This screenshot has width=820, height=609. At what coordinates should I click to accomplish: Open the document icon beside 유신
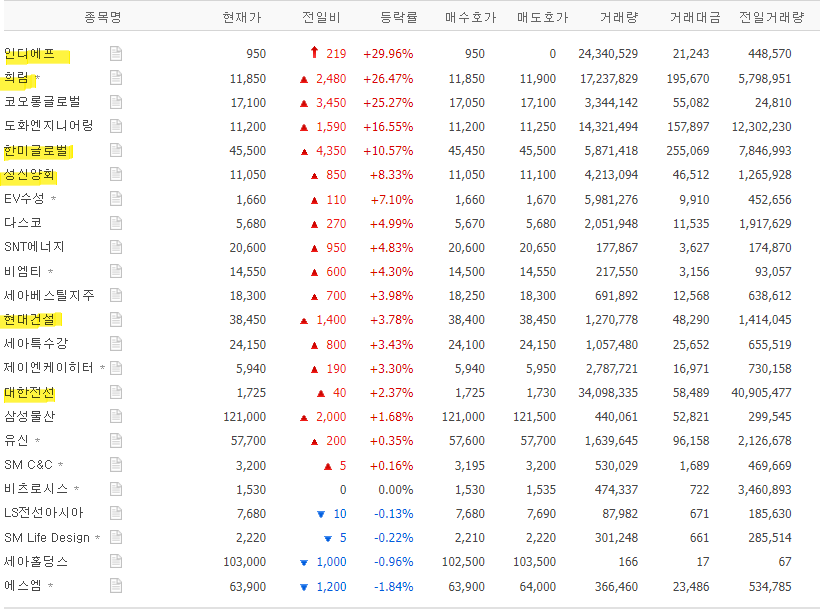tap(116, 441)
